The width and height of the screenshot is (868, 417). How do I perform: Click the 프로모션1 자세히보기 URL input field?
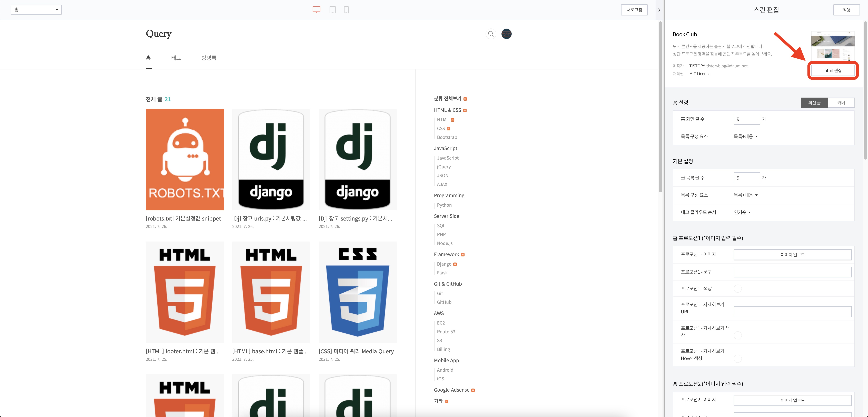pyautogui.click(x=792, y=312)
